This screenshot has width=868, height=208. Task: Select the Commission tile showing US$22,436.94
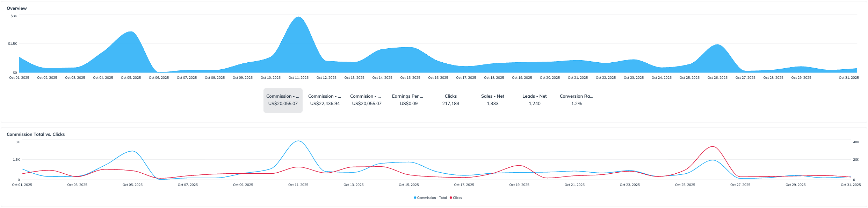point(325,100)
